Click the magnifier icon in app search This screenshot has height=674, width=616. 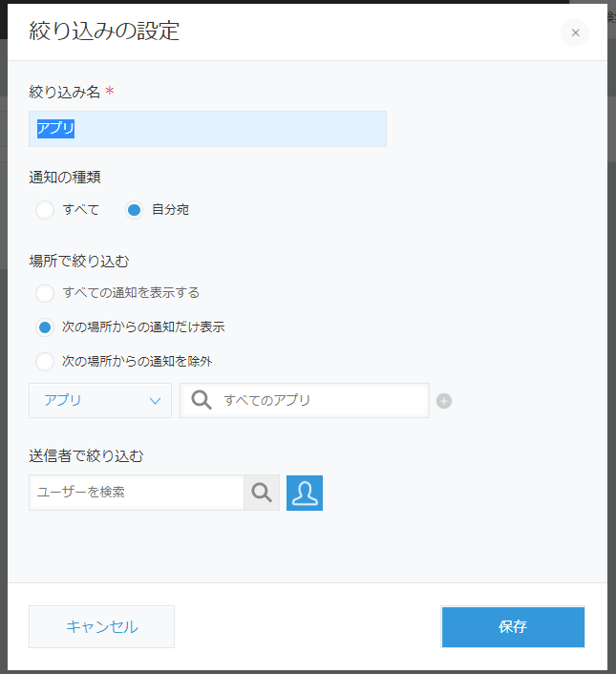coord(202,400)
